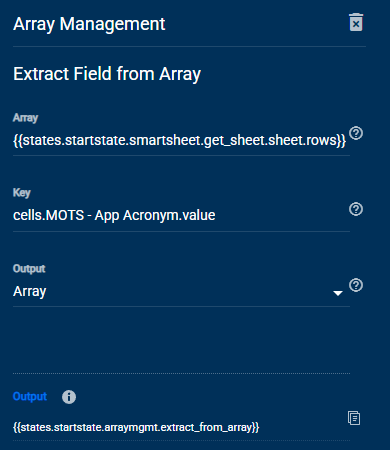This screenshot has width=390, height=450.
Task: Click empty area below the Output dropdown
Action: (x=181, y=339)
